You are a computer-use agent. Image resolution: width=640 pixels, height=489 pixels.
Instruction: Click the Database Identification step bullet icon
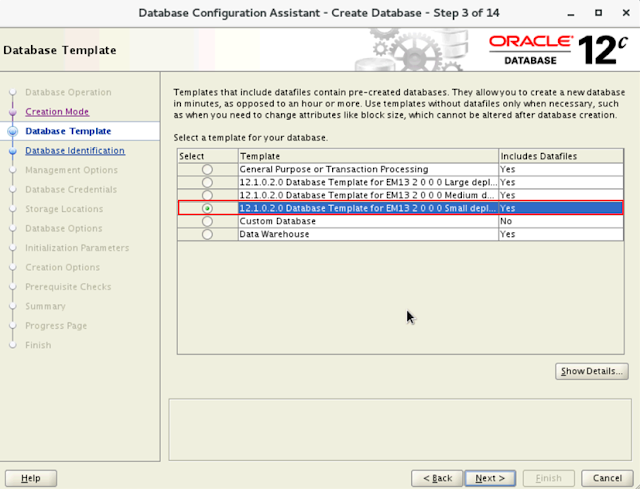coord(13,151)
